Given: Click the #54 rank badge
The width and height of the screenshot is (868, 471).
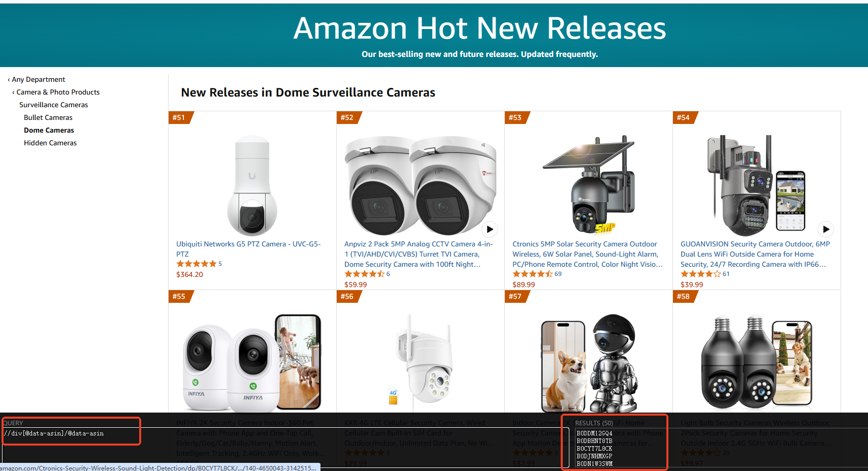Looking at the screenshot, I should [x=684, y=117].
